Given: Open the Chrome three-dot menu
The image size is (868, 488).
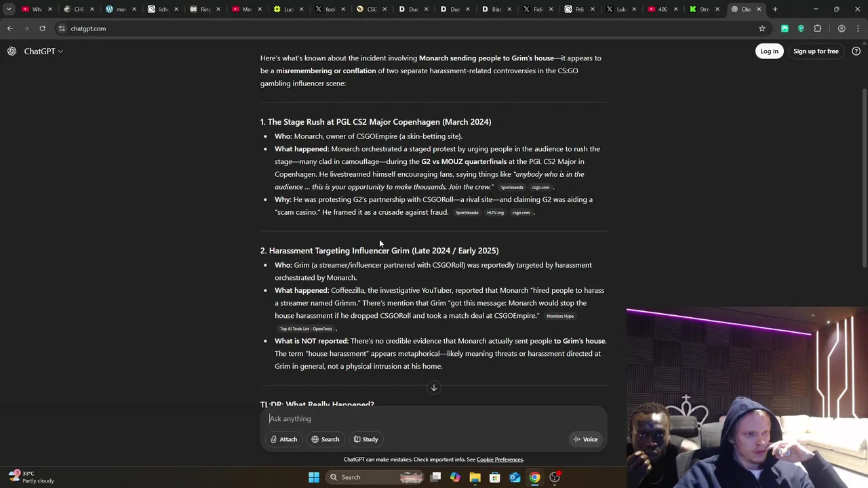Looking at the screenshot, I should (857, 28).
